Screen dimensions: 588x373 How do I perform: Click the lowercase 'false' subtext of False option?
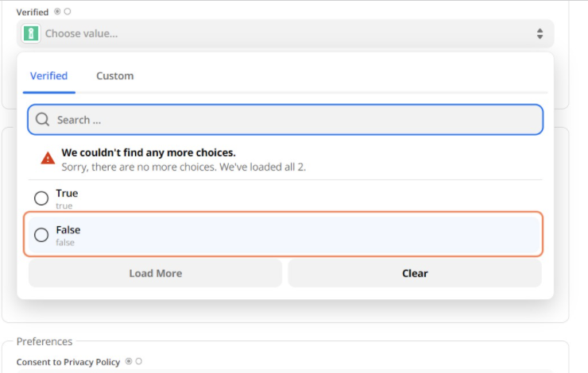pos(65,243)
